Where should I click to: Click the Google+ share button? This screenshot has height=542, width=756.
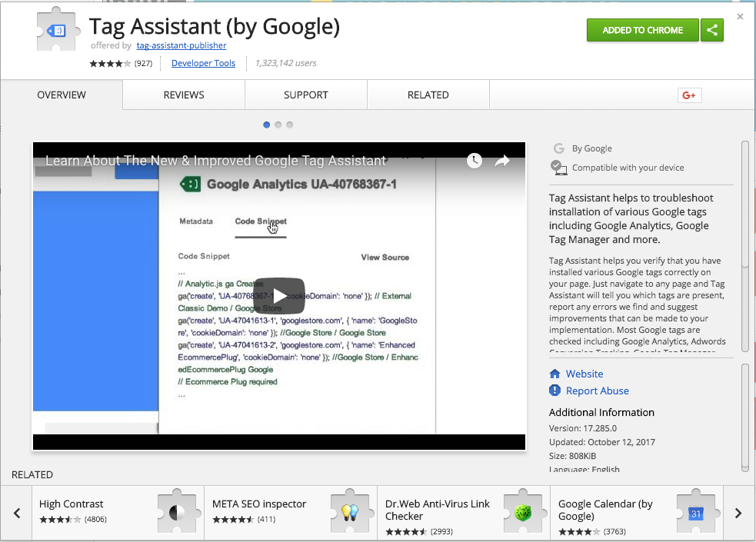tap(689, 95)
